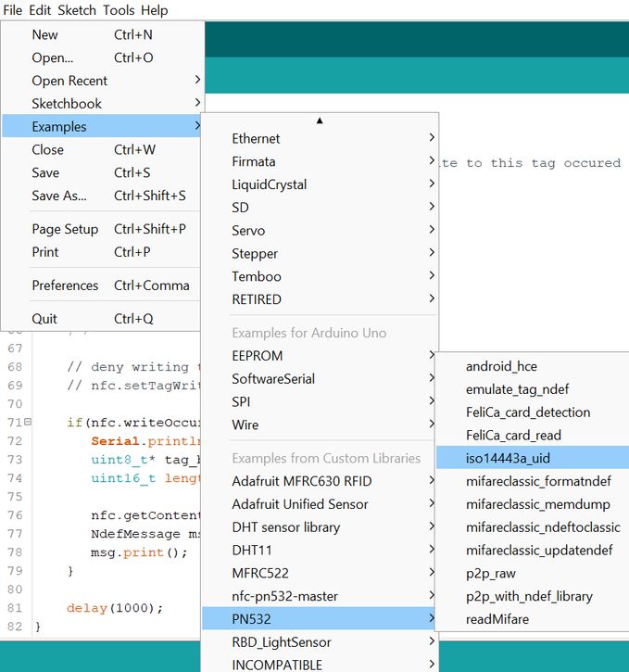This screenshot has width=629, height=672.
Task: Open Preferences from the File menu
Action: (102, 285)
